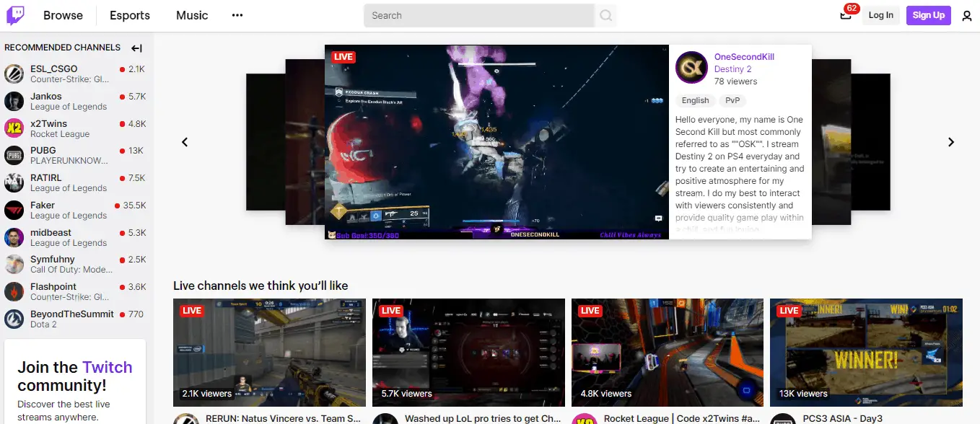
Task: Show previous carousel stream with left arrow
Action: click(x=185, y=142)
